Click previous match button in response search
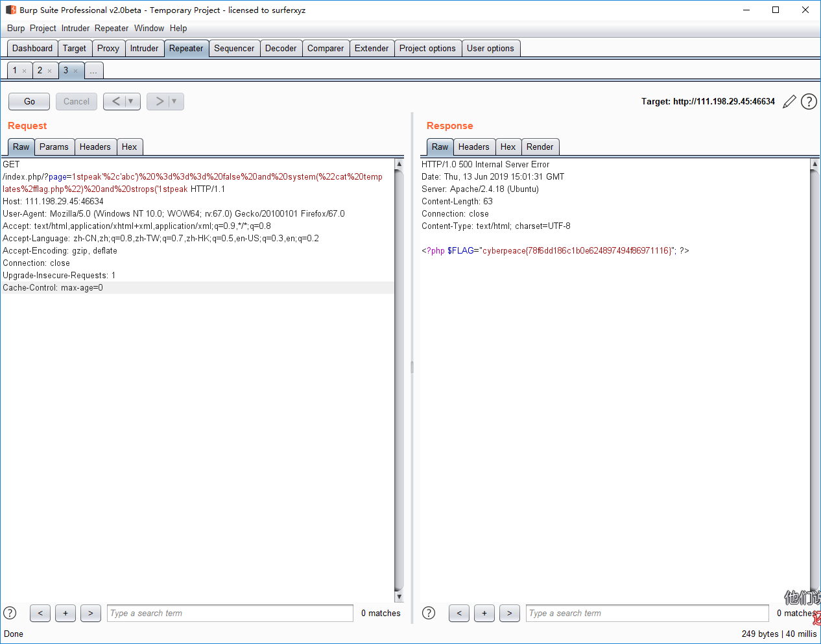Image resolution: width=821 pixels, height=644 pixels. pos(459,613)
